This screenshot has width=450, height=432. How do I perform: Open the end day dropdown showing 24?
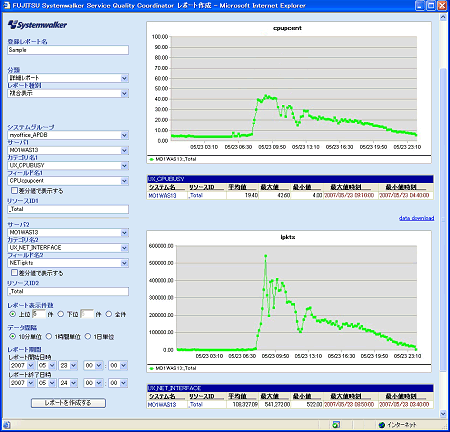pyautogui.click(x=68, y=383)
